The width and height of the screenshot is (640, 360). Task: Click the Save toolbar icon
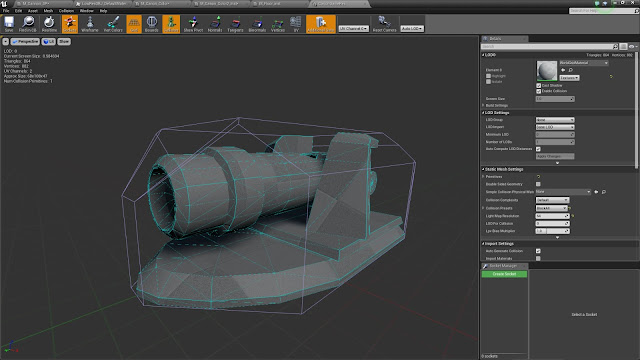[x=9, y=24]
